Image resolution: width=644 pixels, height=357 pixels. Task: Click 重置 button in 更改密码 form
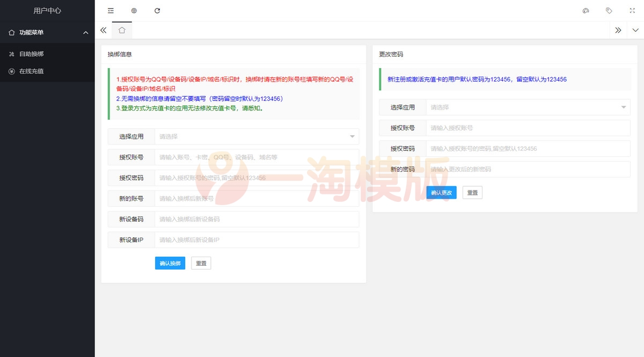[x=472, y=193]
